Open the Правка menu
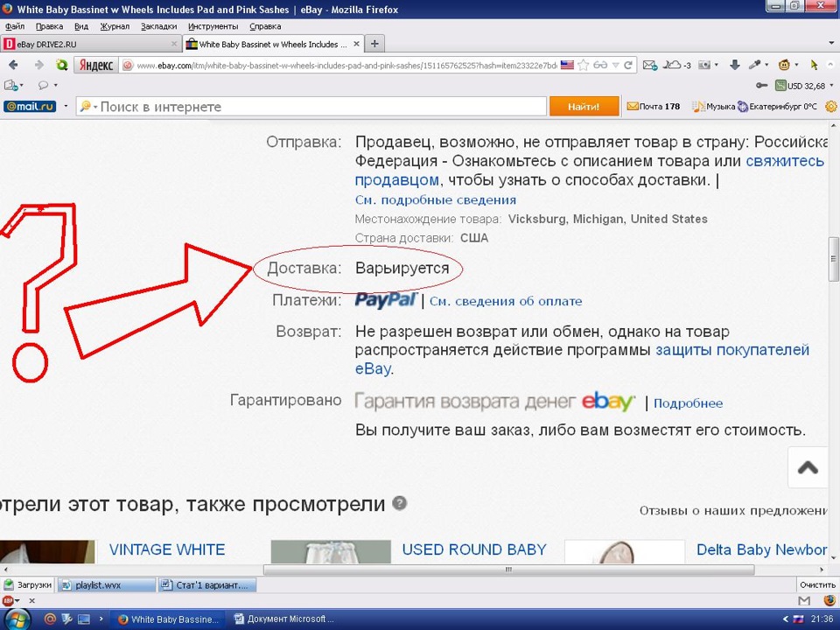The height and width of the screenshot is (630, 840). click(x=49, y=26)
